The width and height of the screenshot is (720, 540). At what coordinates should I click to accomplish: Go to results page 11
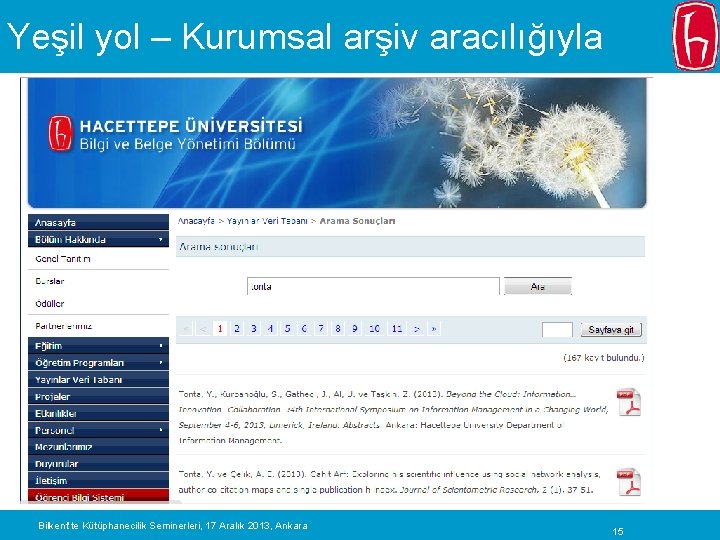397,329
